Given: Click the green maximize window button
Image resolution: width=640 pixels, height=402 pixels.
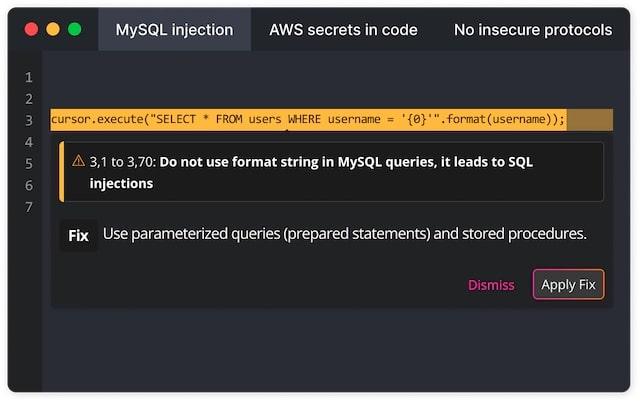Looking at the screenshot, I should [x=74, y=30].
